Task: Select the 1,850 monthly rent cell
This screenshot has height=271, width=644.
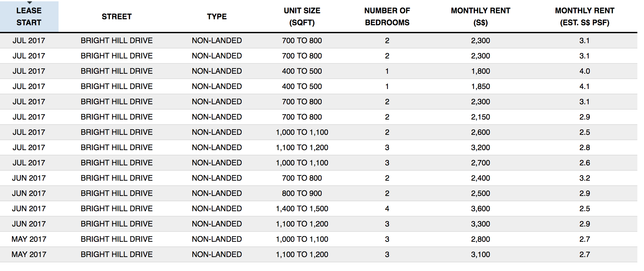Action: (x=480, y=86)
